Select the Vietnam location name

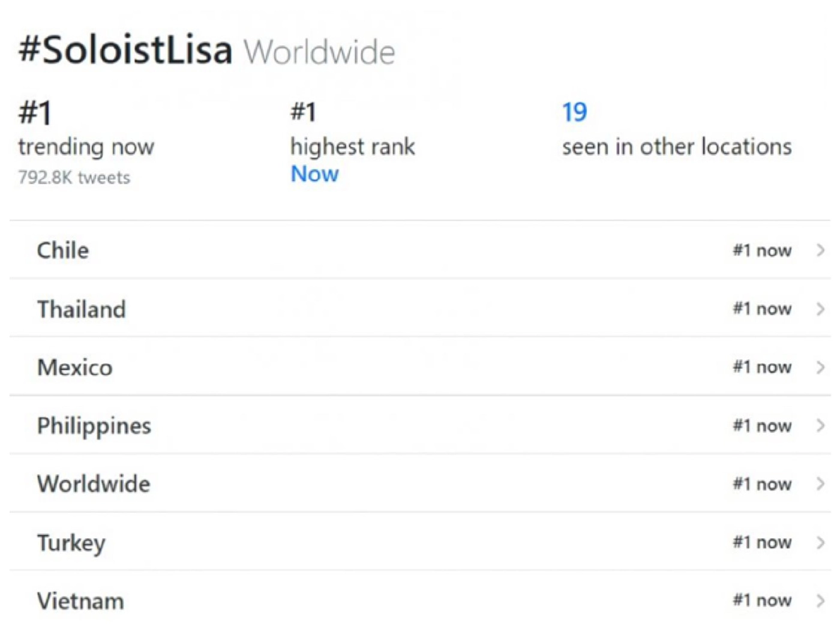coord(80,601)
